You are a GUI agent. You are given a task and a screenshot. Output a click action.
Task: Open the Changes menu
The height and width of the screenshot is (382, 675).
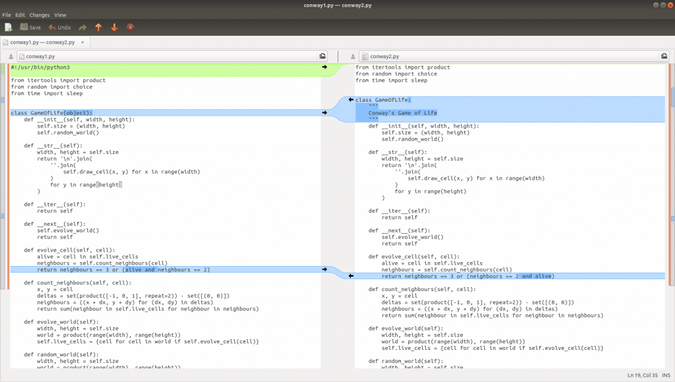(40, 15)
